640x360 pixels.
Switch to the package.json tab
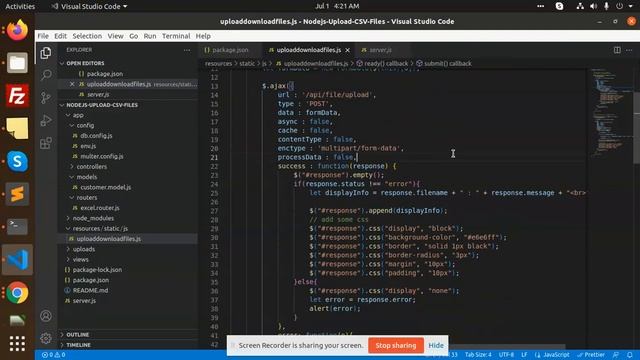(230, 50)
